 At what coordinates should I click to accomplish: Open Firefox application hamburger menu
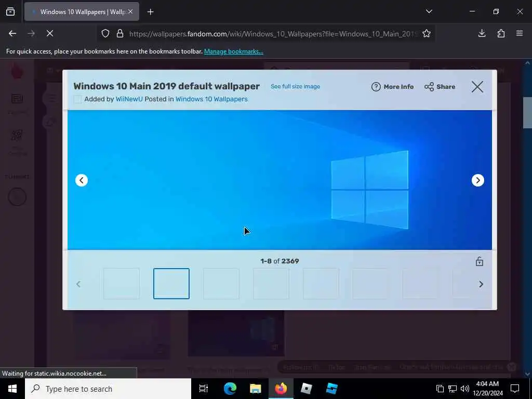(x=520, y=33)
